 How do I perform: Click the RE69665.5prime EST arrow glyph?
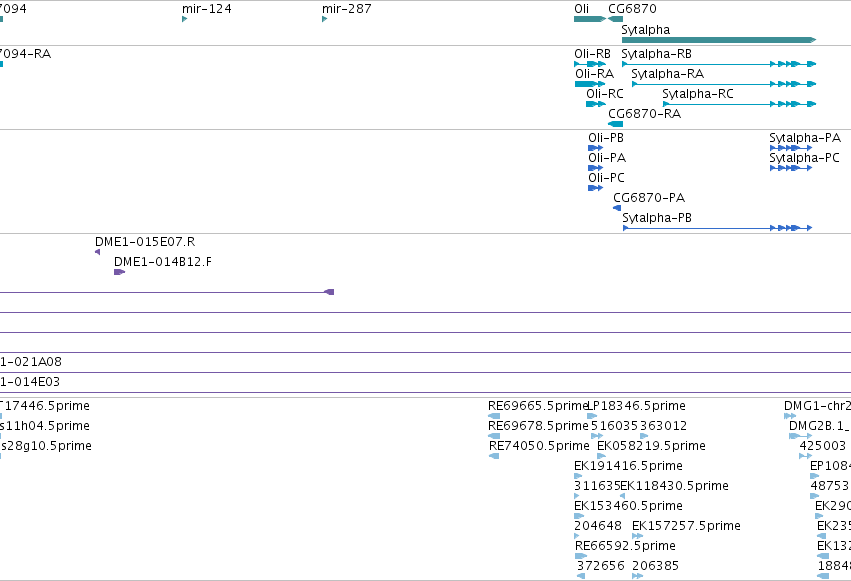click(x=494, y=416)
